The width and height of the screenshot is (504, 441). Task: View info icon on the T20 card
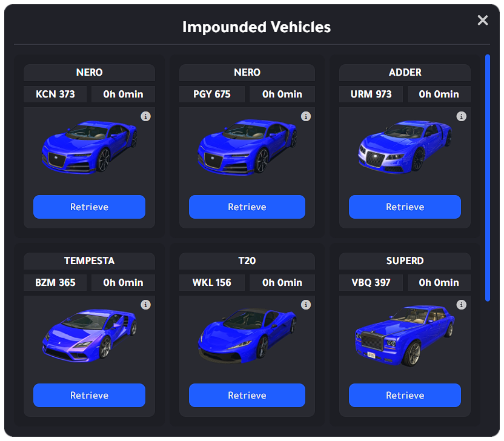click(306, 305)
